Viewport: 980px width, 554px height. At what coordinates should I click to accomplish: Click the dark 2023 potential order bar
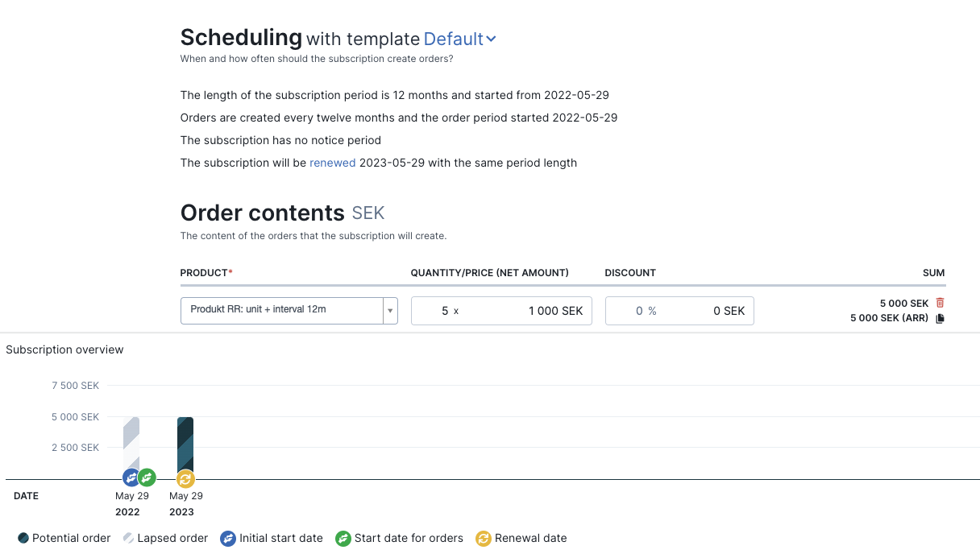(185, 443)
